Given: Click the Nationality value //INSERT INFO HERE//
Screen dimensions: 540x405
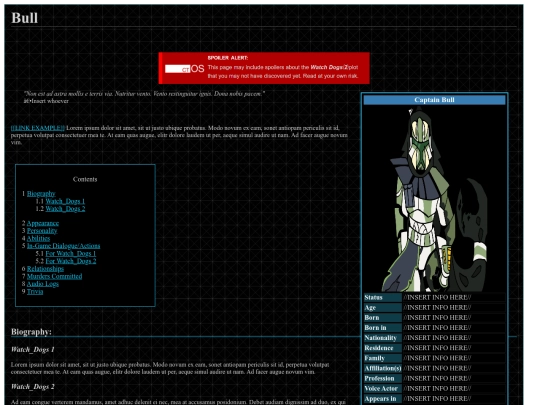Looking at the screenshot, I should point(437,338).
